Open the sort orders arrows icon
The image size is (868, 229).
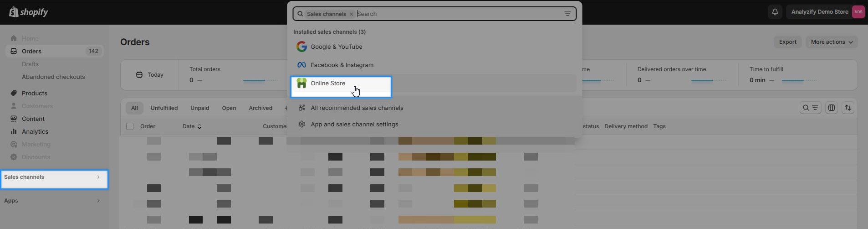tap(848, 108)
